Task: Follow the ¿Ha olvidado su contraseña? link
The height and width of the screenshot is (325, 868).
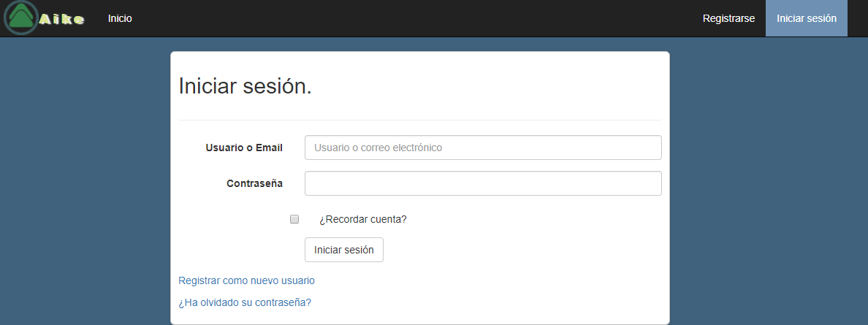Action: point(245,302)
